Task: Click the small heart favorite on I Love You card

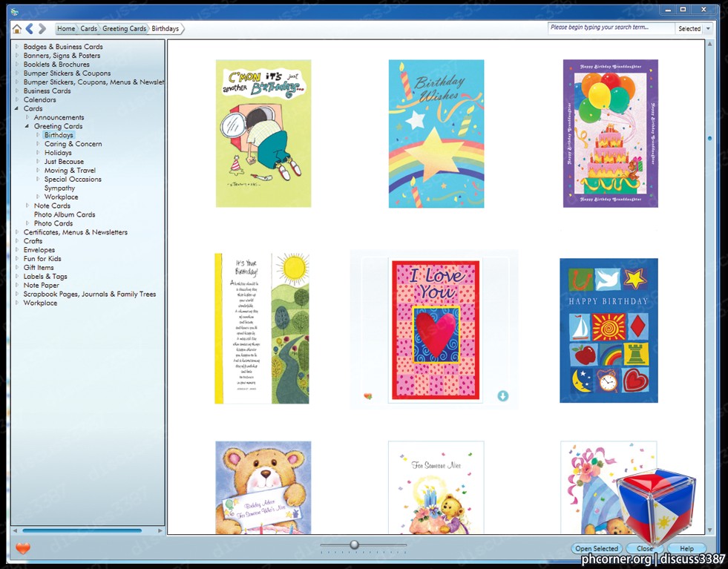Action: click(368, 396)
